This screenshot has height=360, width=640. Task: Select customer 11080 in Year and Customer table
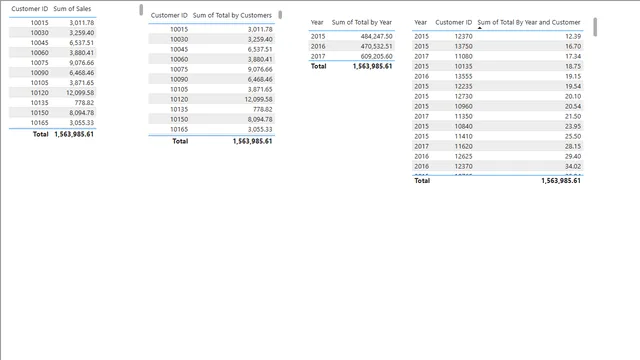pos(463,56)
